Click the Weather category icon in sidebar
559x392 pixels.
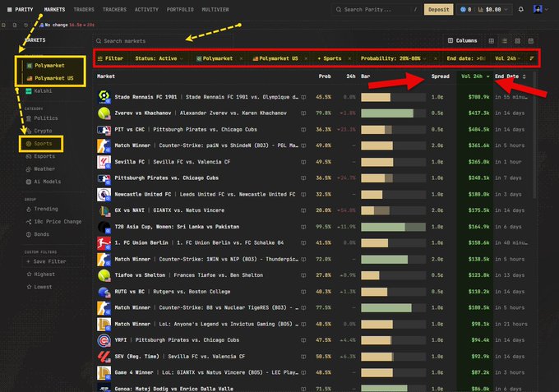29,169
